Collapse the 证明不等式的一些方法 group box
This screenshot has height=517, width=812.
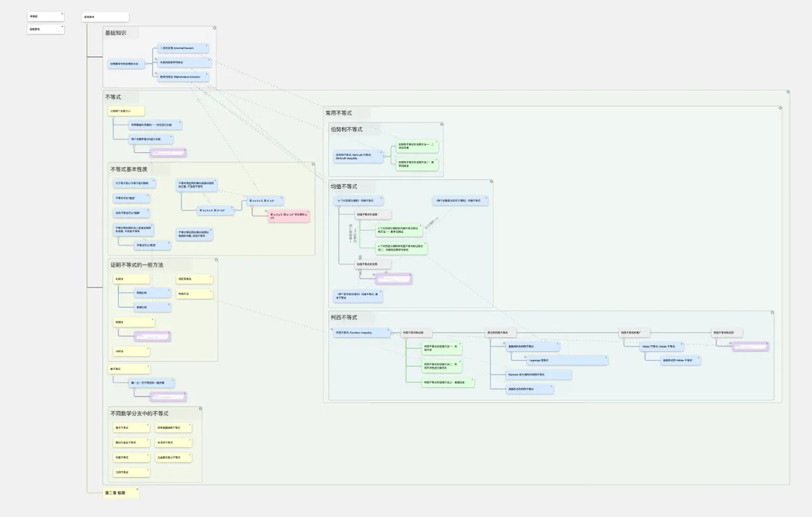pos(217,259)
